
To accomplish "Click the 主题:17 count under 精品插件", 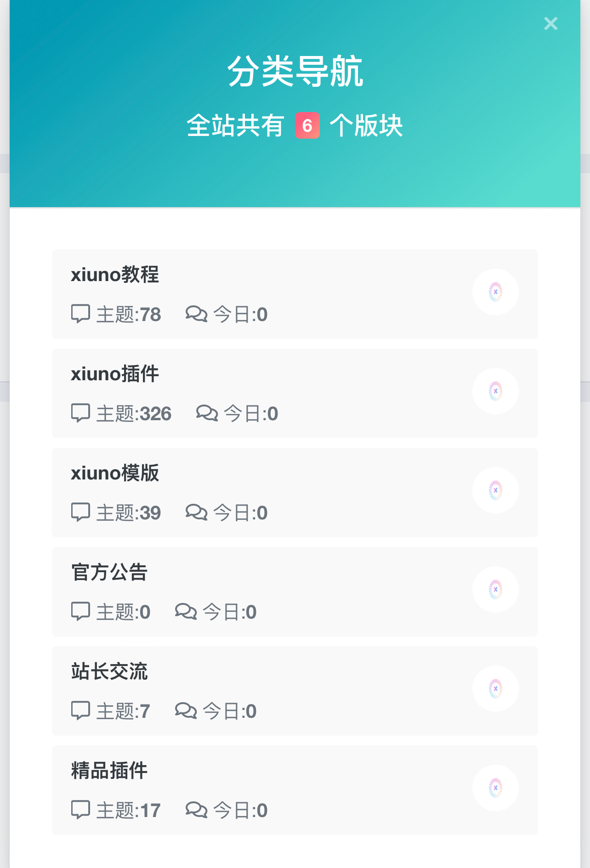I will (128, 811).
